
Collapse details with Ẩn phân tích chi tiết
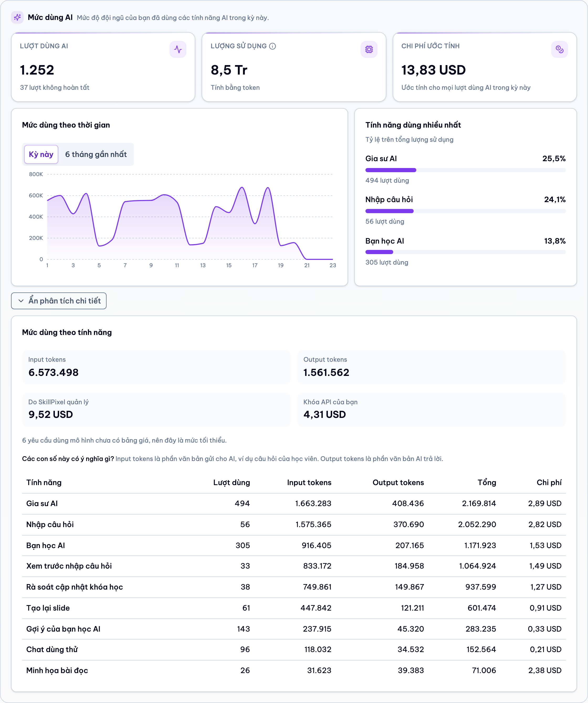point(59,301)
